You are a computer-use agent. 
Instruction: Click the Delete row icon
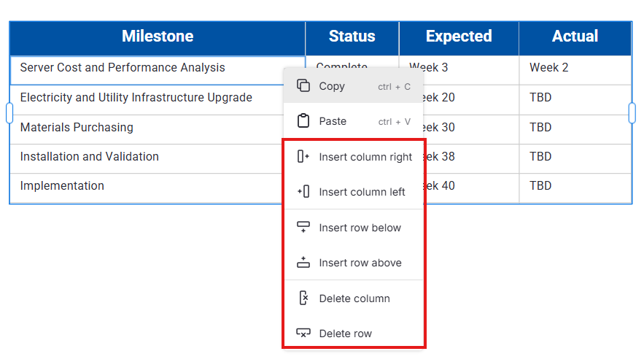303,334
